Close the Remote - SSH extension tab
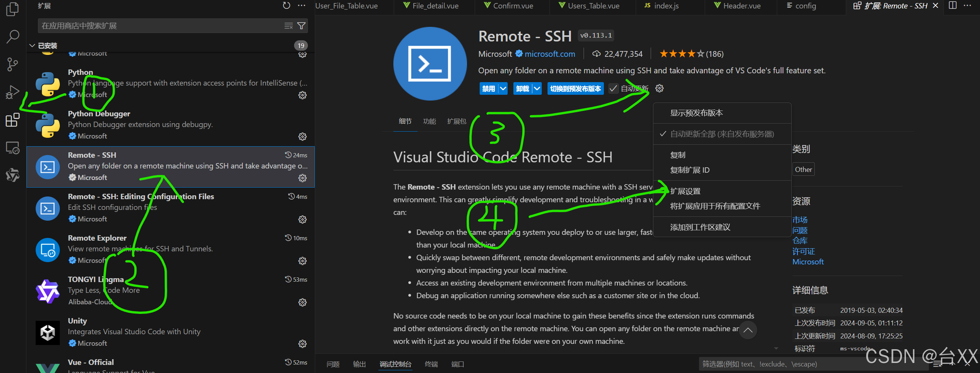 [x=936, y=6]
